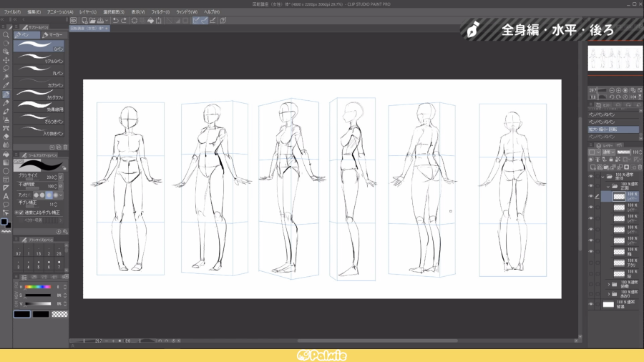Click the hue H color slider
Viewport: 644px width, 362px height.
point(38,287)
